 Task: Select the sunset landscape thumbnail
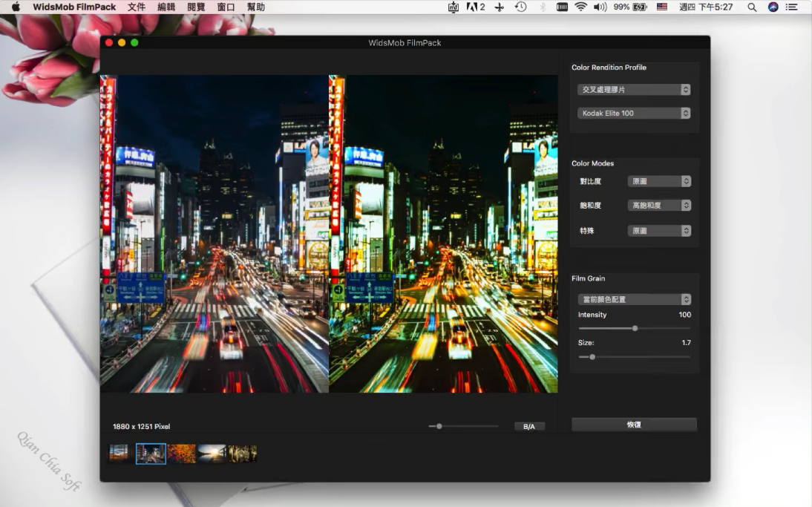pyautogui.click(x=212, y=454)
